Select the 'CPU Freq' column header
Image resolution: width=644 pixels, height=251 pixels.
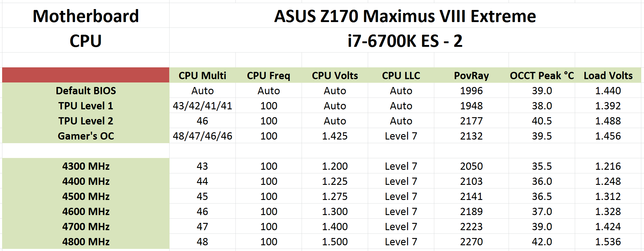pos(269,75)
